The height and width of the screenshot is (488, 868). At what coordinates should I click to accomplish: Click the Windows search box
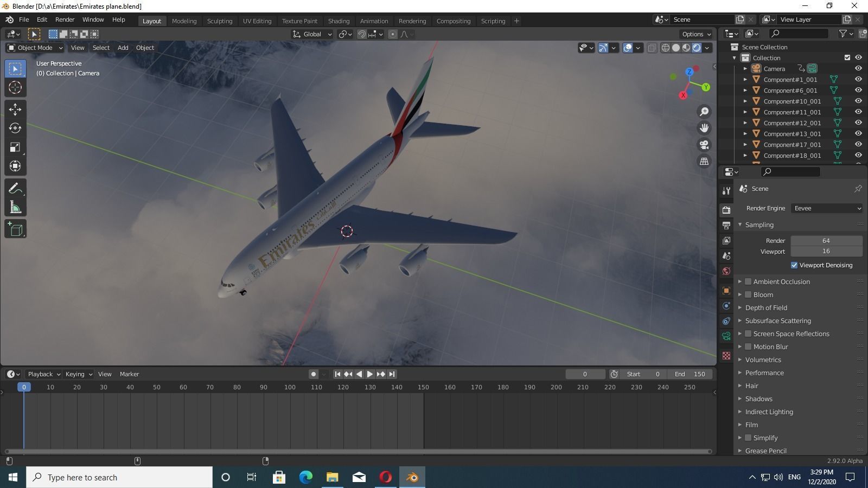(x=119, y=477)
